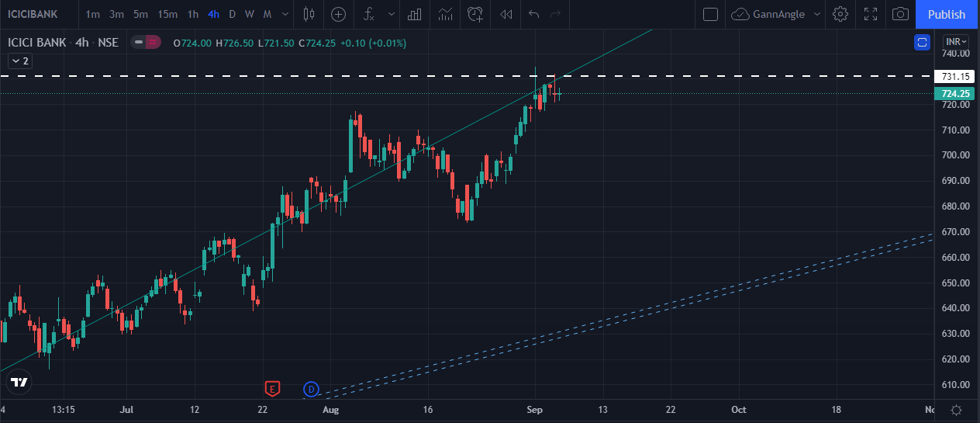The image size is (980, 423).
Task: Click the compare or add symbol plus icon
Action: (339, 14)
